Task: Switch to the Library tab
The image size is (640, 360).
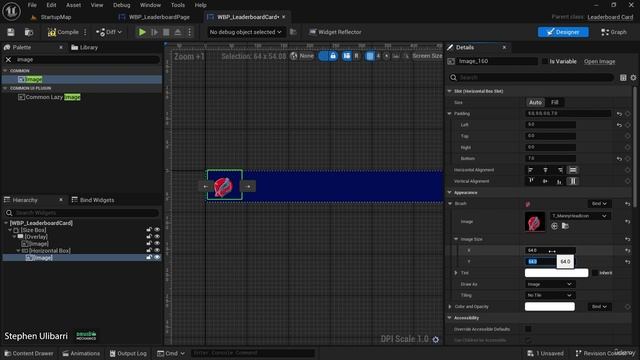Action: 84,47
